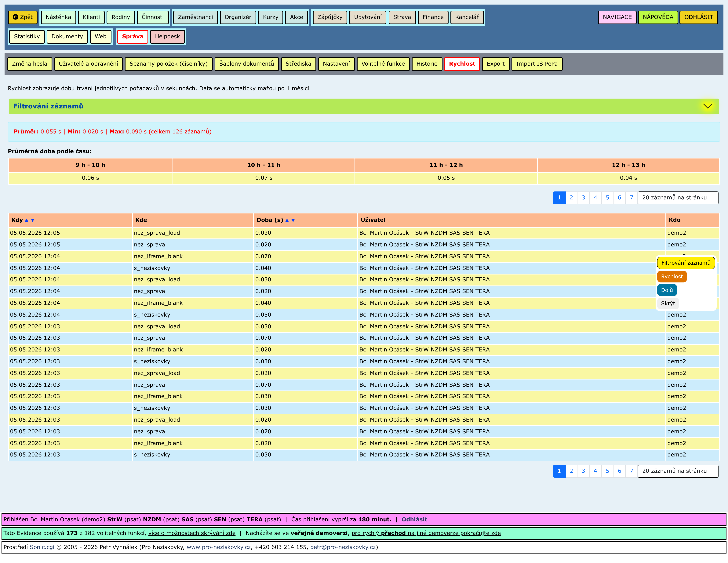
Task: Click Odhlásit link in pink status bar
Action: [414, 519]
